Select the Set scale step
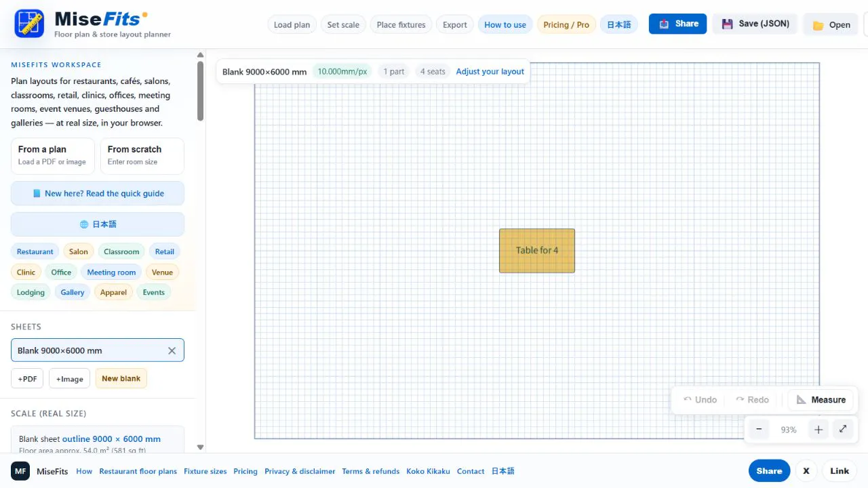The image size is (868, 488). tap(343, 24)
